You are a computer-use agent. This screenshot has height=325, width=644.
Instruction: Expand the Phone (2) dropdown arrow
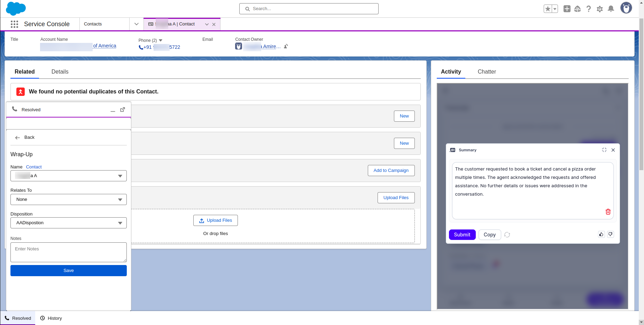(161, 40)
